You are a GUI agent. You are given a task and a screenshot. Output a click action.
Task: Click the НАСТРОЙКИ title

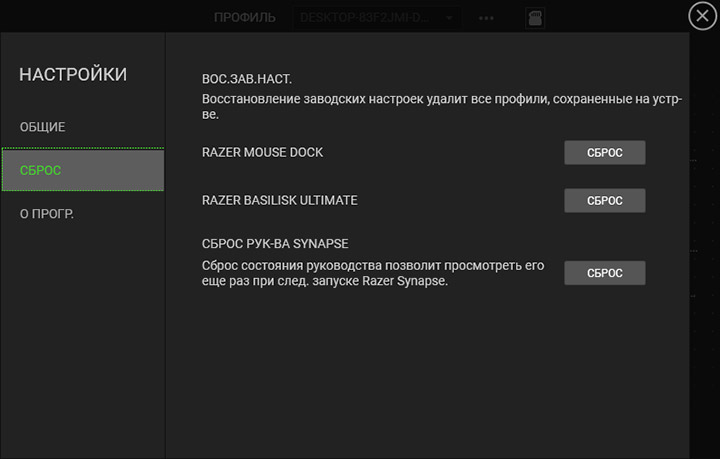[x=73, y=74]
